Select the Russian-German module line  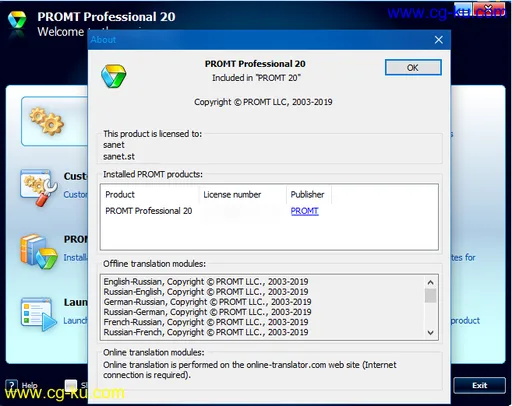[x=207, y=312]
